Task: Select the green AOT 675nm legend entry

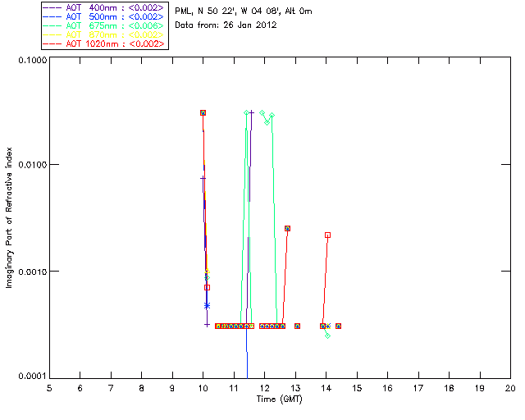Action: pos(103,25)
